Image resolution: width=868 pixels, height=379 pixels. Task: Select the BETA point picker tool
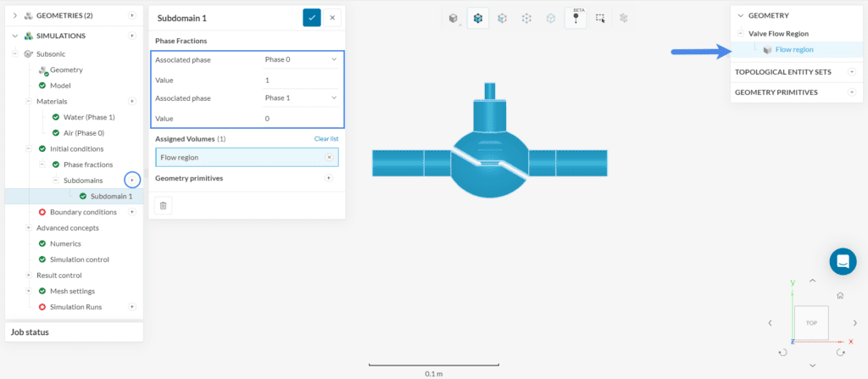[x=576, y=19]
